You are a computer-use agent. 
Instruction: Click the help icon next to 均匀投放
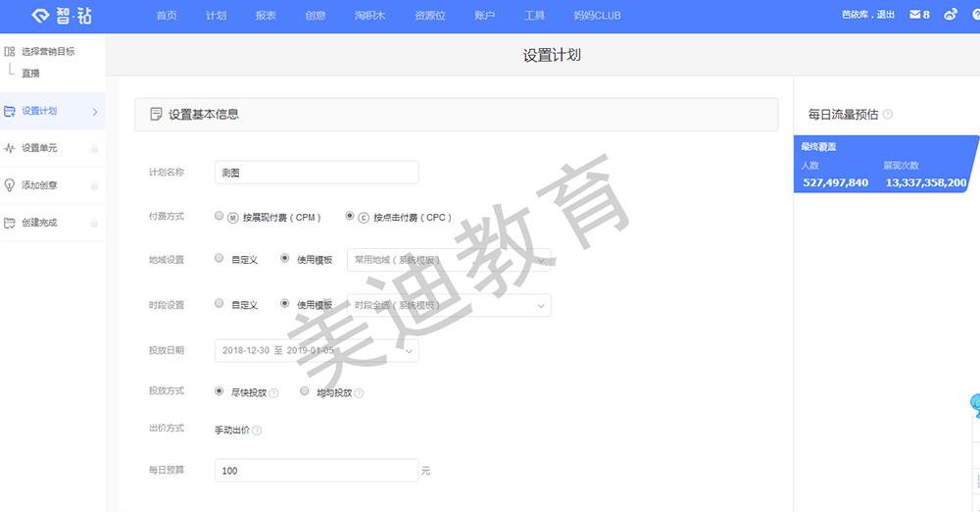point(359,393)
